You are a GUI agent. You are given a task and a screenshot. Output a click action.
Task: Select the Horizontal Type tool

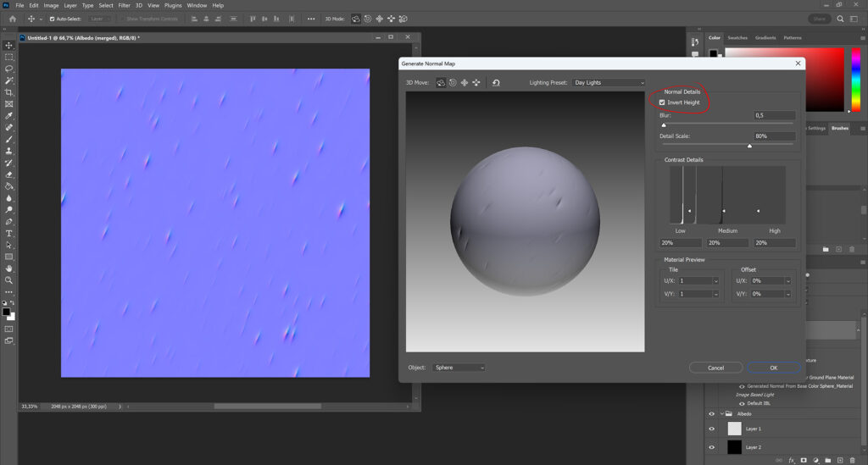tap(9, 233)
